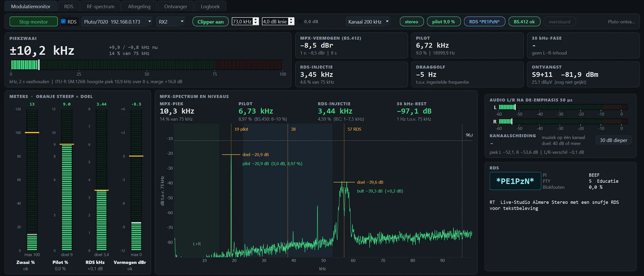Image resolution: width=644 pixels, height=276 pixels.
Task: Open the RDS tab
Action: pyautogui.click(x=69, y=6)
